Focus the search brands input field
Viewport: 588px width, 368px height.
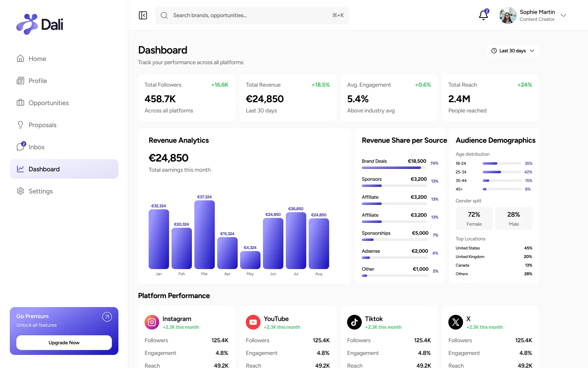pyautogui.click(x=252, y=16)
